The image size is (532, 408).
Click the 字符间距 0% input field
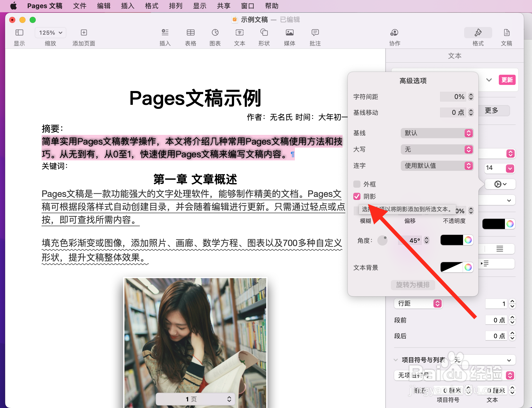[453, 97]
